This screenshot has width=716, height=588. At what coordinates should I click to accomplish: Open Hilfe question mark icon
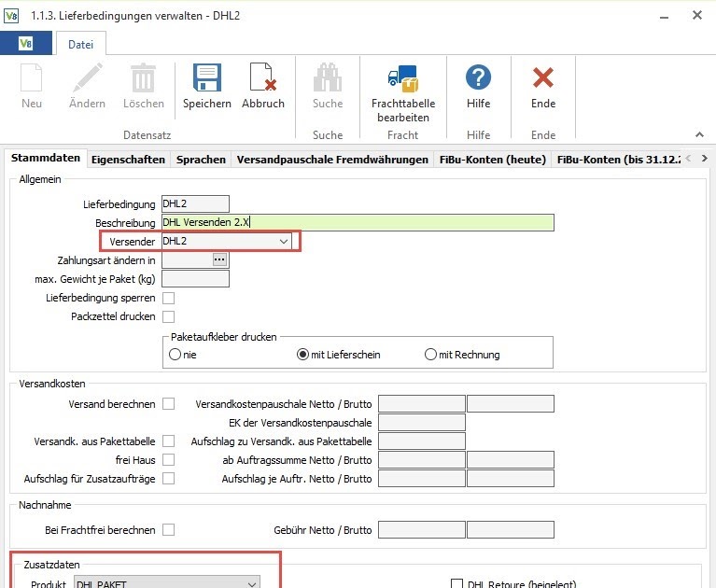(x=478, y=77)
